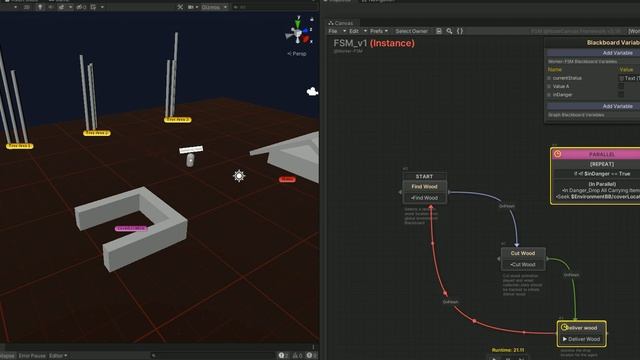Toggle the scene view rotation lock icon
The image size is (640, 360).
(x=312, y=19)
